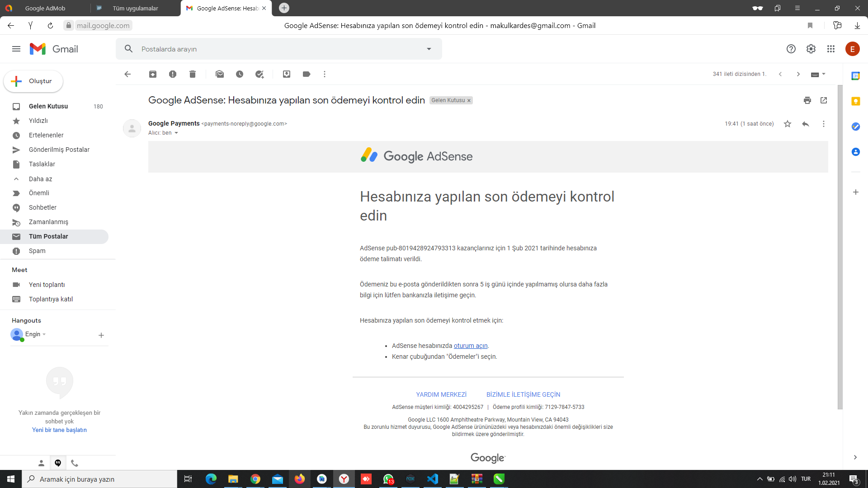
Task: Snooze this email with the clock icon
Action: pyautogui.click(x=240, y=74)
